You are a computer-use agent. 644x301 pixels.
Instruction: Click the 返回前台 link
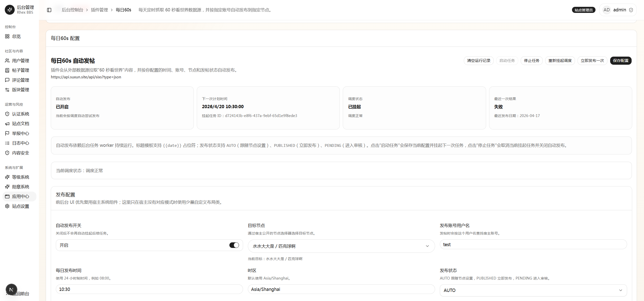(21, 294)
